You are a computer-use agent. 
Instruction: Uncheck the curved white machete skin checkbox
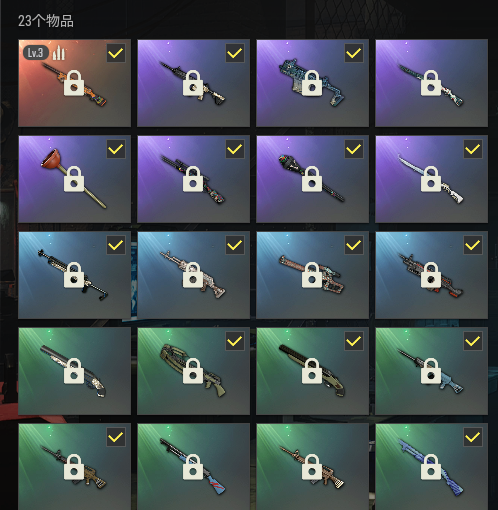tap(473, 149)
